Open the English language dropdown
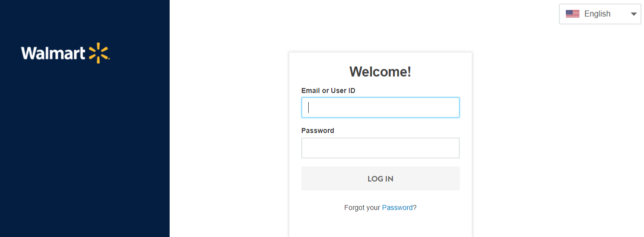Screen dimensions: 644x237 coord(600,14)
